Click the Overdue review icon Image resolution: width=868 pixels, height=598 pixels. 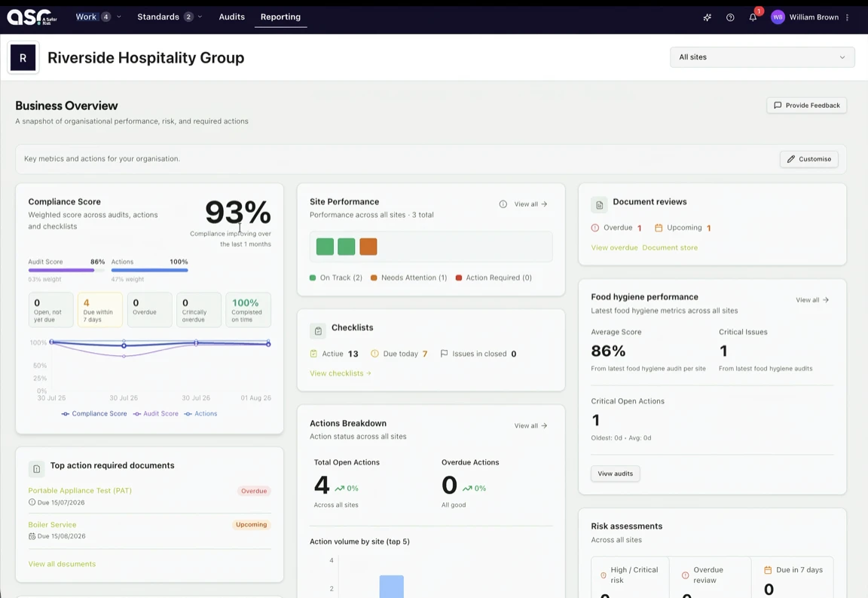[x=686, y=575]
